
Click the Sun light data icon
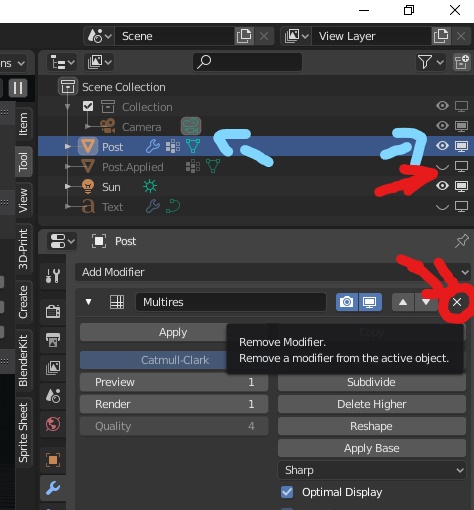coord(150,186)
